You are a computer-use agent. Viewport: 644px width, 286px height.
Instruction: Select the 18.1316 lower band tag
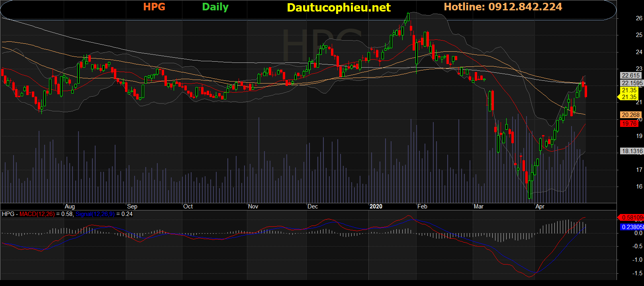coord(632,151)
